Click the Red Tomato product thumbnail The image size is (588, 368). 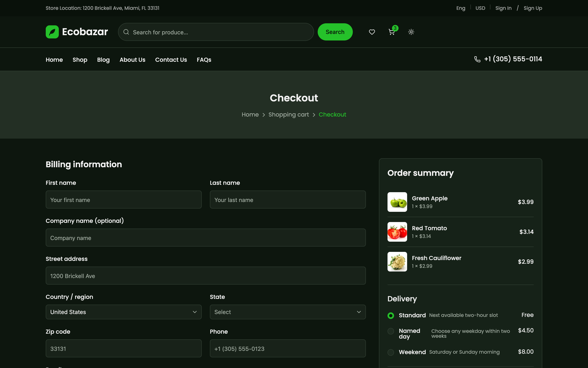[397, 232]
